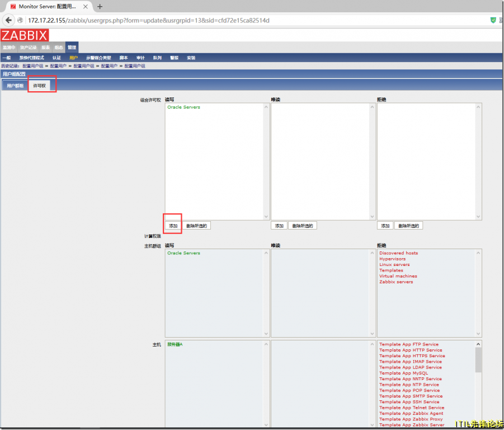Select Template App Telnet Service host
Viewport: 504px width, 430px height.
(412, 408)
